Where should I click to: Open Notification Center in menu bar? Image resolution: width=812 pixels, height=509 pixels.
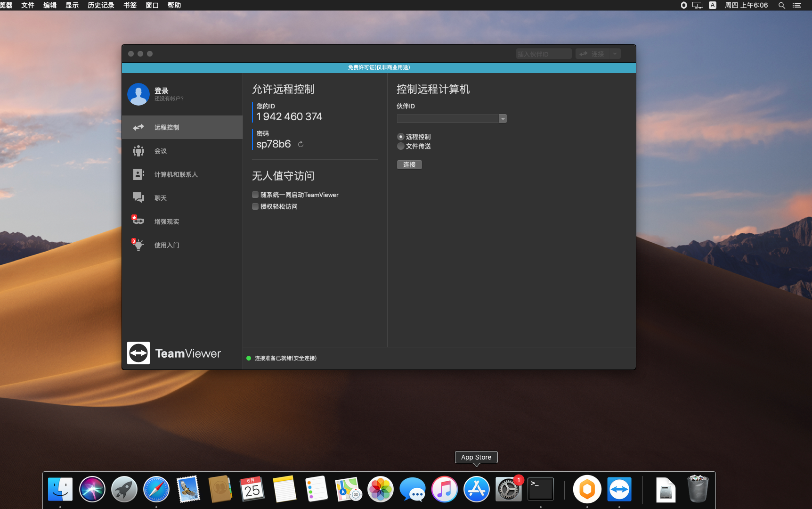[797, 5]
